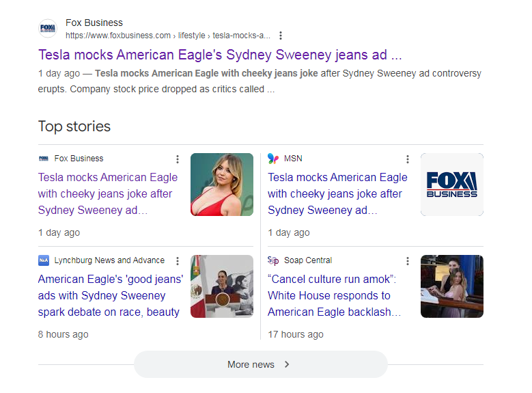Click the '1 day ago' timestamp under Fox Business story
532x393 pixels.
59,232
